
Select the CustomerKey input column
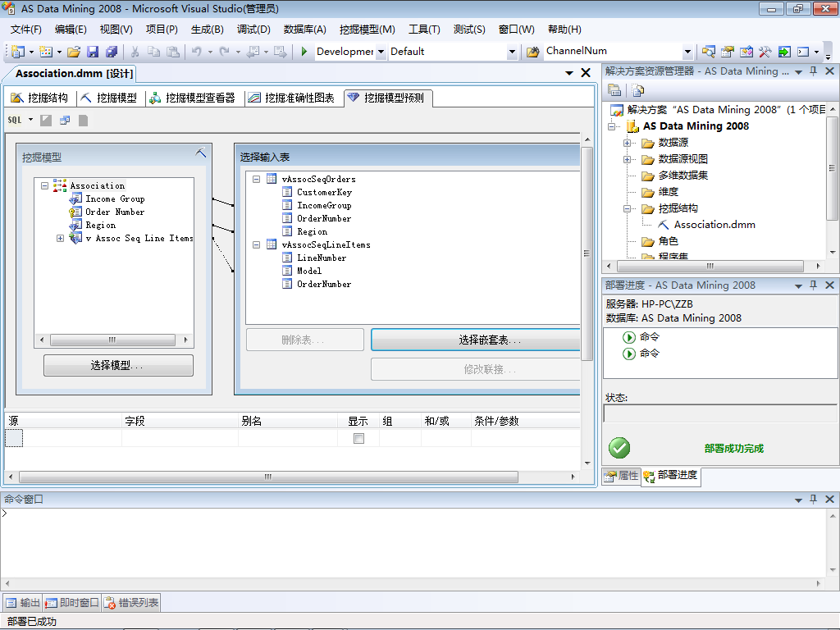coord(324,192)
